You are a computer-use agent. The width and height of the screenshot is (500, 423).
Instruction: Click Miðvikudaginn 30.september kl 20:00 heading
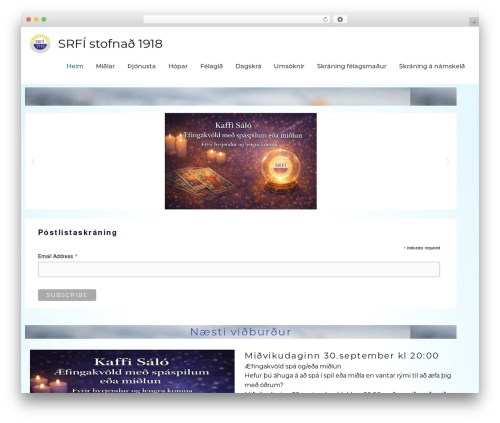pos(341,356)
